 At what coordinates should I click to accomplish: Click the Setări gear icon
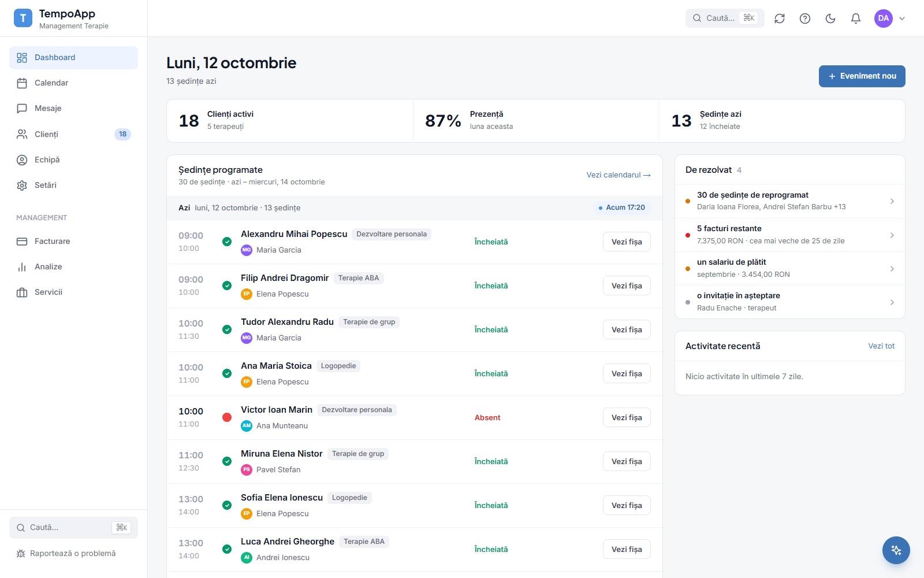pyautogui.click(x=22, y=186)
